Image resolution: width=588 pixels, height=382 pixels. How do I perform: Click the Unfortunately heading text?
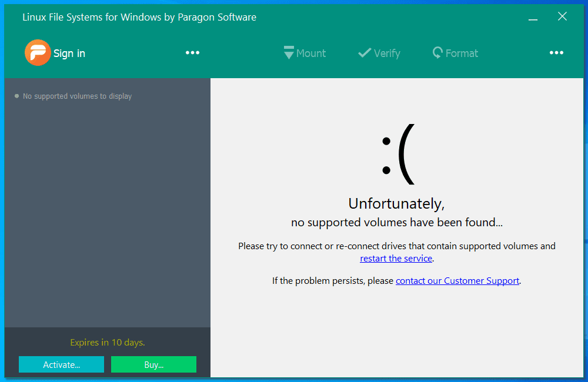coord(396,203)
